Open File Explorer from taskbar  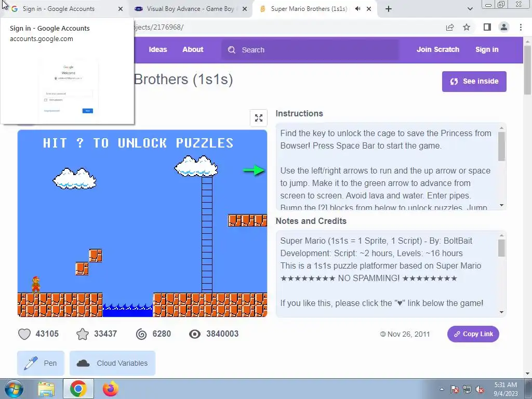click(x=46, y=389)
